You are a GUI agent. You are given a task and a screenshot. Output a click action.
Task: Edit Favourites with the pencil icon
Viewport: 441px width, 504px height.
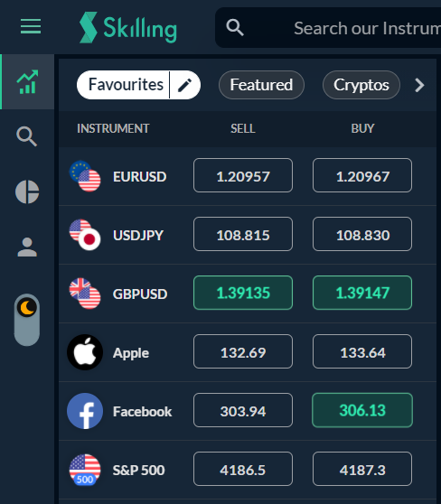185,85
